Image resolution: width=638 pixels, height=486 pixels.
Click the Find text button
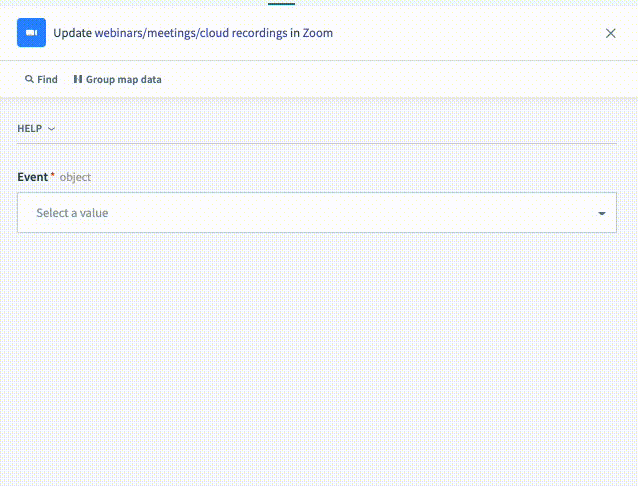click(x=47, y=79)
